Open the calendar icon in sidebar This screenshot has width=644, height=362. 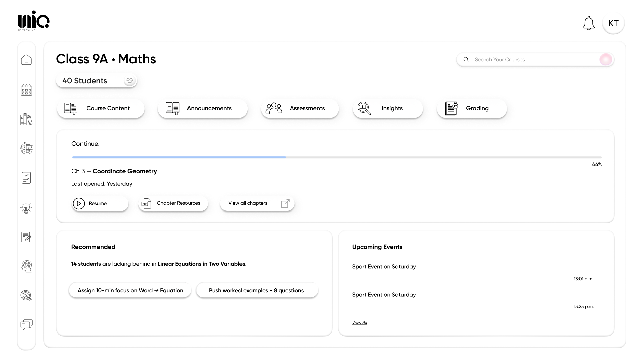tap(26, 90)
